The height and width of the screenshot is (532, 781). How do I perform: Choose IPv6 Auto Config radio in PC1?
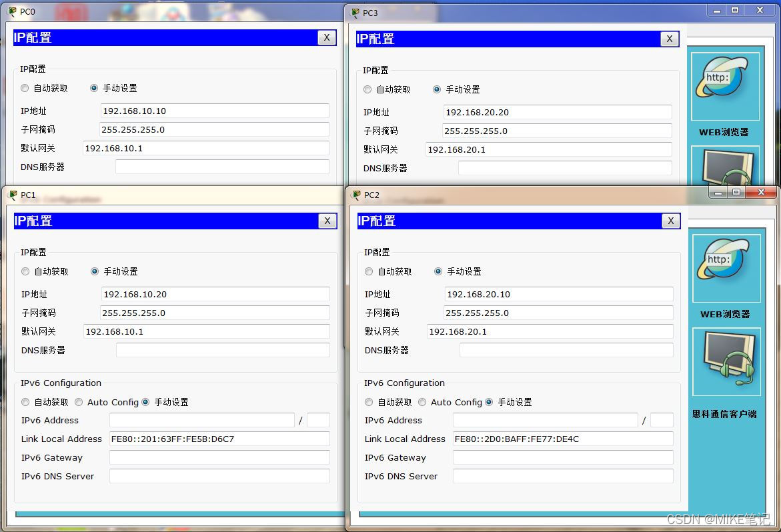pyautogui.click(x=79, y=402)
